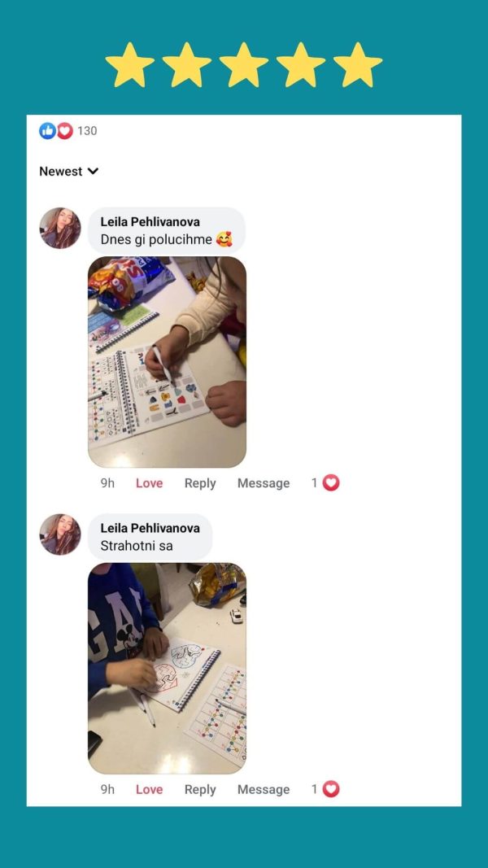Reply to the 'Dnes gi polucihme' comment
The width and height of the screenshot is (488, 868).
[x=200, y=483]
